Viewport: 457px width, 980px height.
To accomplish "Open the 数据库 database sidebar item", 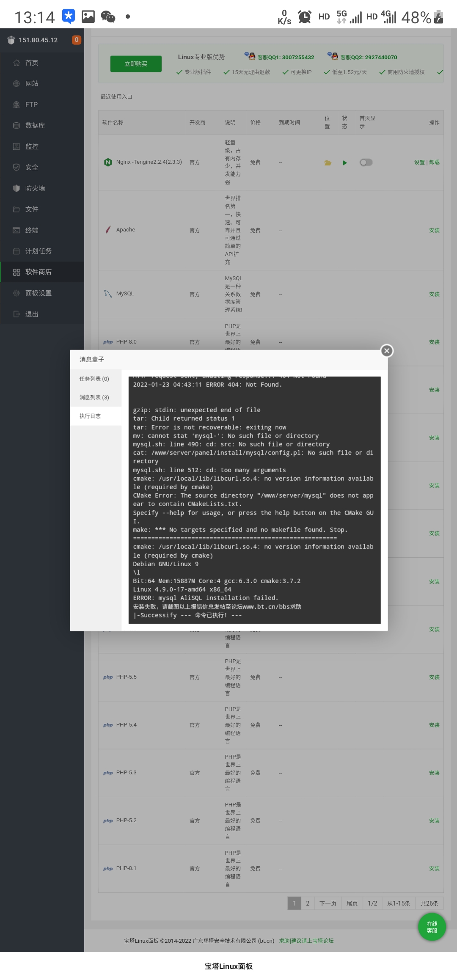I will pyautogui.click(x=42, y=126).
